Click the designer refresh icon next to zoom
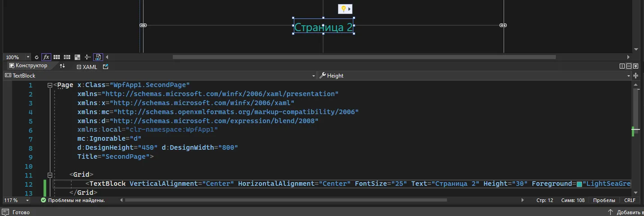This screenshot has width=644, height=216. pyautogui.click(x=36, y=57)
